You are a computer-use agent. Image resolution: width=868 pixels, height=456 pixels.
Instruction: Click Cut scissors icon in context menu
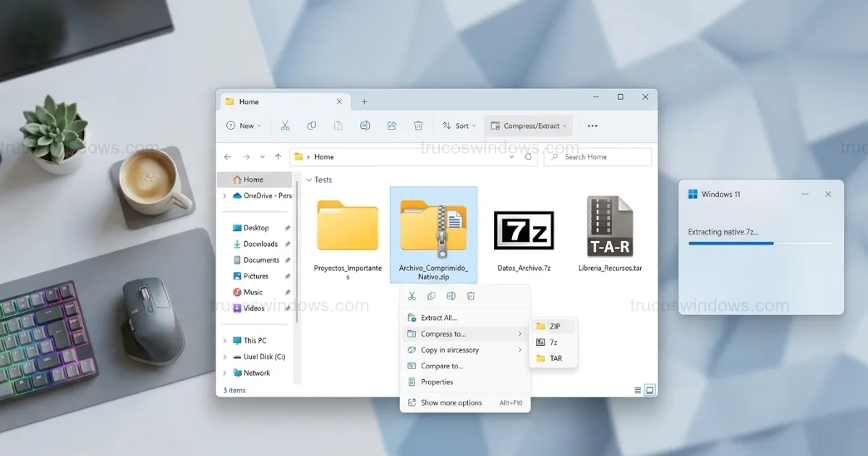pos(412,296)
